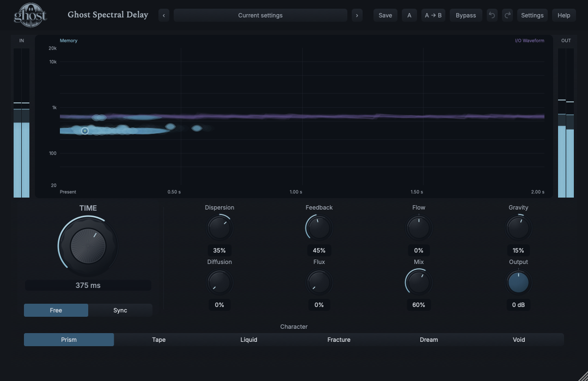The image size is (588, 381).
Task: Open the Current settings preset selector
Action: (260, 15)
